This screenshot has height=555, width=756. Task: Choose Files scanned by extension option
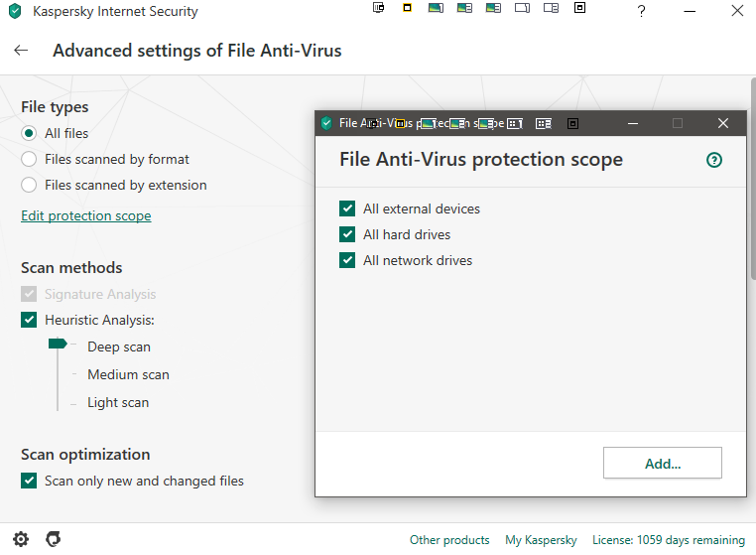tap(29, 185)
